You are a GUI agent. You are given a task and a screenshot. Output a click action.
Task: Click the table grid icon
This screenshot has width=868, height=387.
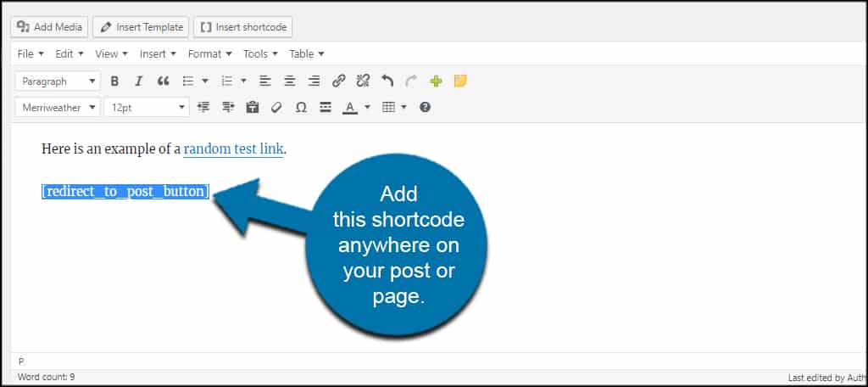388,108
